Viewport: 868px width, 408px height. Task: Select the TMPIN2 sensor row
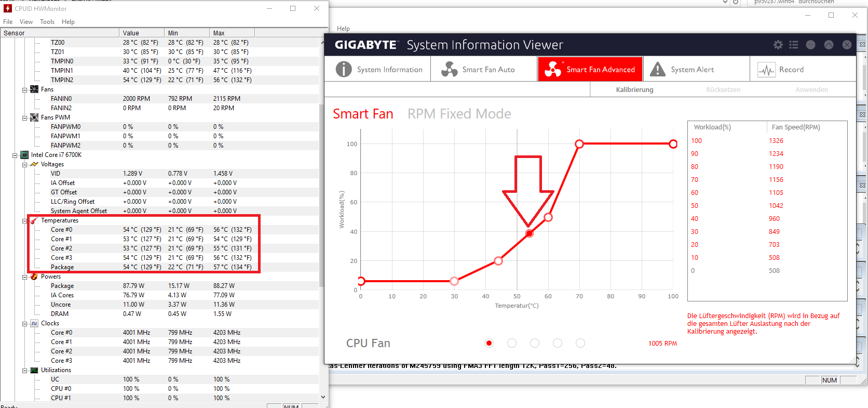[159, 80]
